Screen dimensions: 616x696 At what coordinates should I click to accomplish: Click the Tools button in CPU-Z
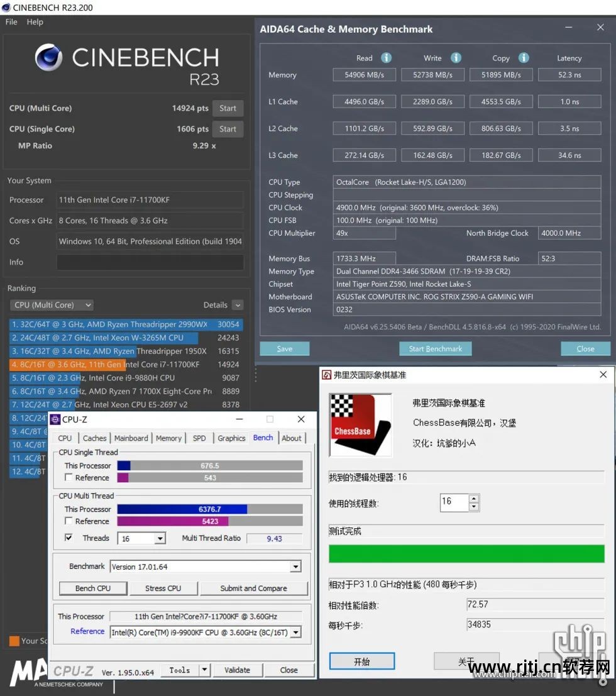(180, 670)
